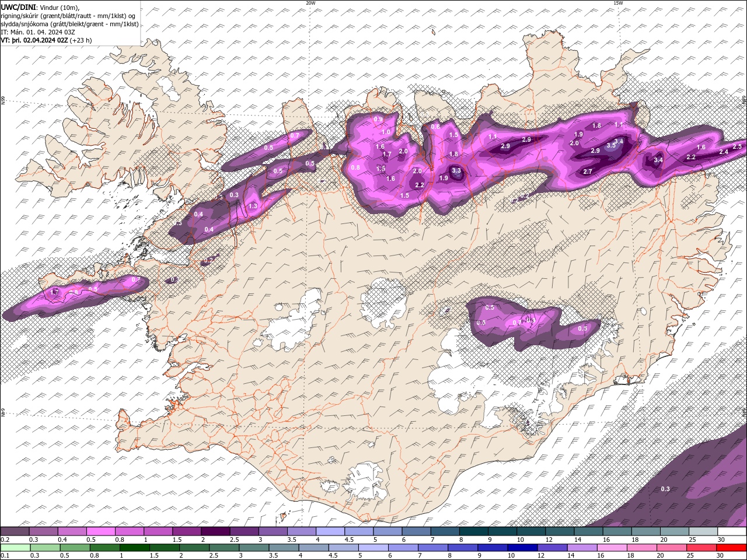Click the 1.0 precipitation value on the map
Viewport: 747px width, 560px height.
point(386,132)
